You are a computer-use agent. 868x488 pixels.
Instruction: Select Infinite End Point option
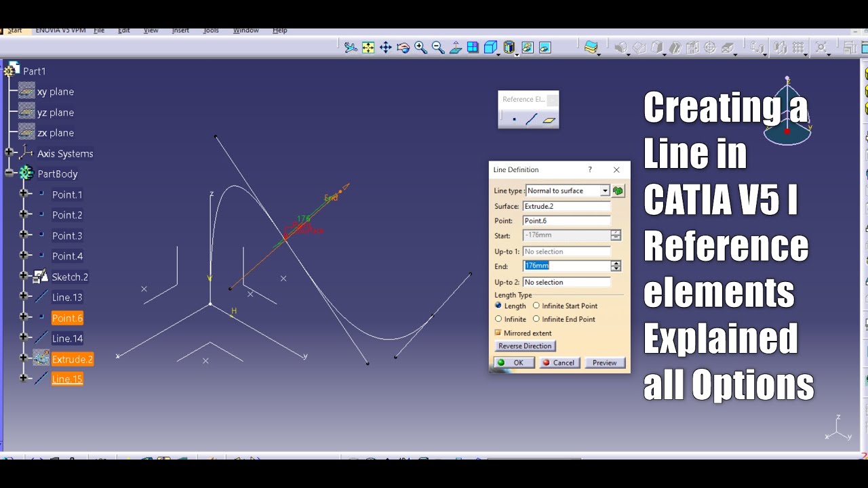pos(536,319)
